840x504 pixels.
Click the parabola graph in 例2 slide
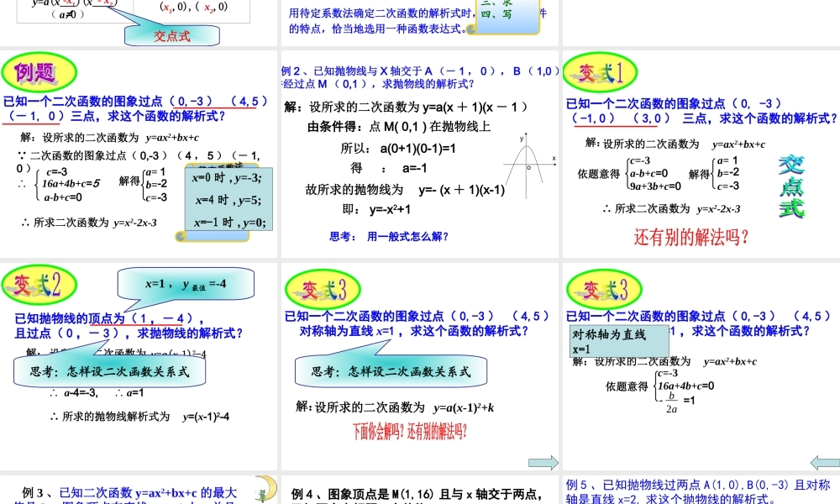pyautogui.click(x=529, y=166)
